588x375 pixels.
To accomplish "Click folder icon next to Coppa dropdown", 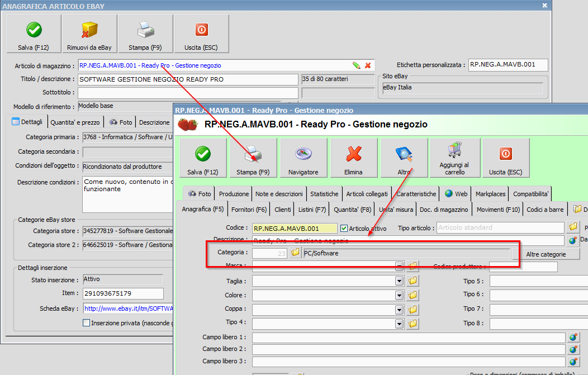I will (412, 310).
